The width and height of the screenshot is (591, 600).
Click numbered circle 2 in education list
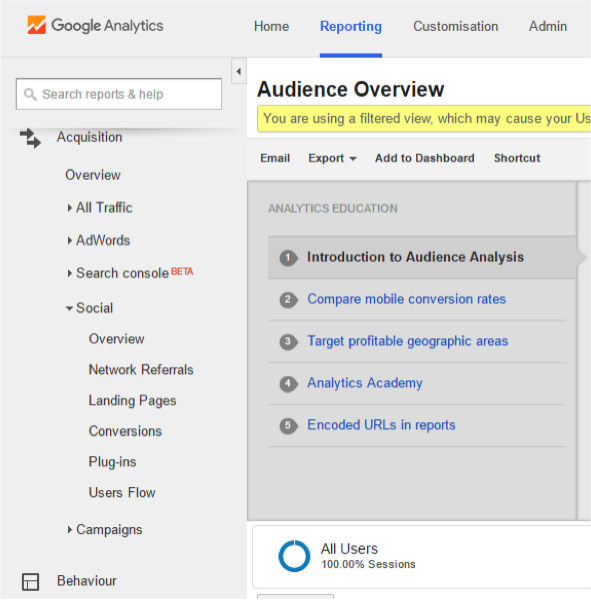click(288, 300)
